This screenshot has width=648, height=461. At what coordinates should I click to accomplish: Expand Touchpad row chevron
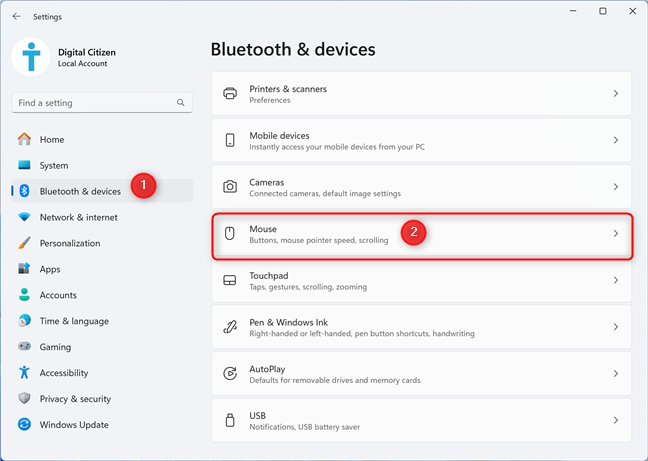616,280
